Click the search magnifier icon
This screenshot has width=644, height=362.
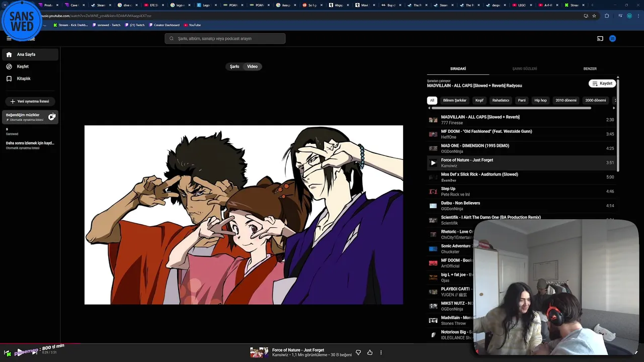click(x=172, y=38)
